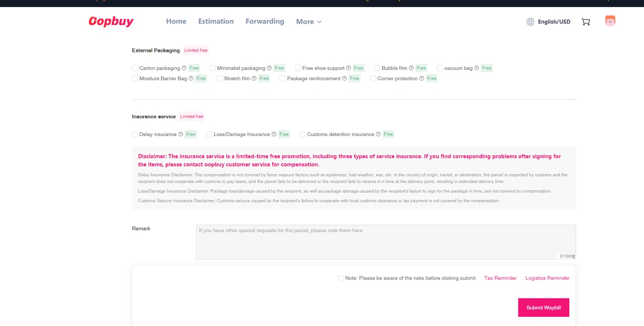This screenshot has width=644, height=326.
Task: Click the Oopbuy logo
Action: click(x=111, y=21)
